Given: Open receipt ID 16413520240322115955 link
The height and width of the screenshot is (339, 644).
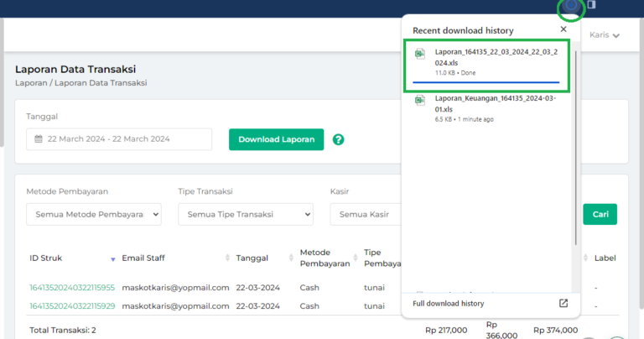Looking at the screenshot, I should (x=70, y=287).
